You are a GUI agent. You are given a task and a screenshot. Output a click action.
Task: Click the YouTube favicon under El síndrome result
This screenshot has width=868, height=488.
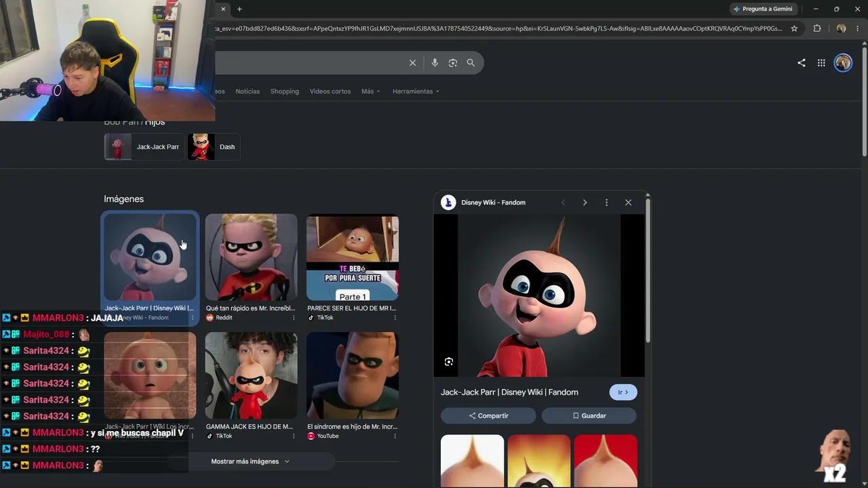(x=311, y=436)
